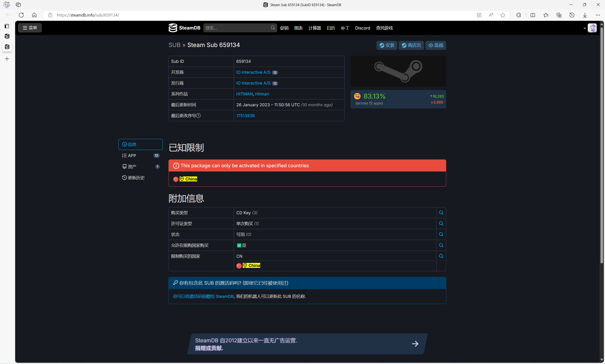Open downloads icon in toolbar
The height and width of the screenshot is (364, 605).
click(585, 15)
